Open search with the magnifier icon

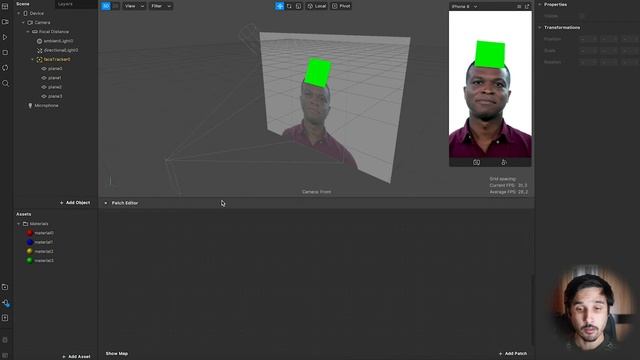(5, 83)
